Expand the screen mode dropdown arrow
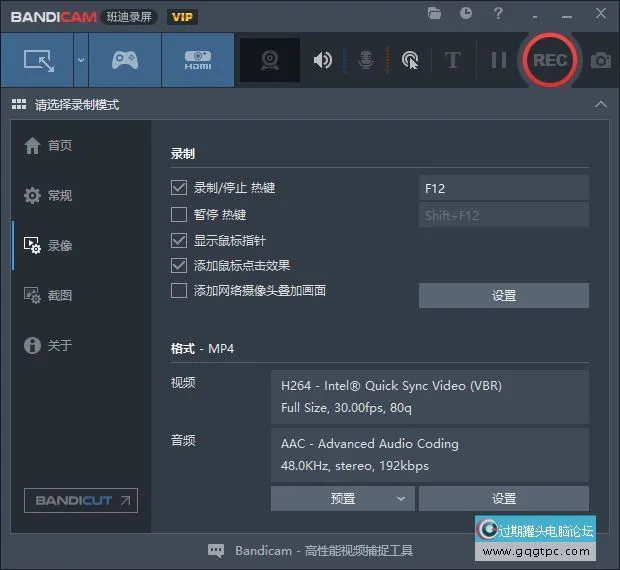Viewport: 620px width, 570px height. coord(81,60)
